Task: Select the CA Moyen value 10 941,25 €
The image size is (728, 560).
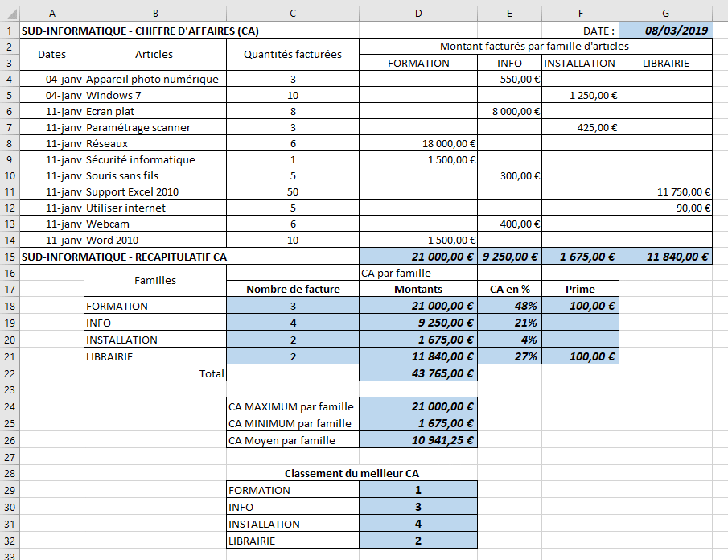Action: [418, 440]
